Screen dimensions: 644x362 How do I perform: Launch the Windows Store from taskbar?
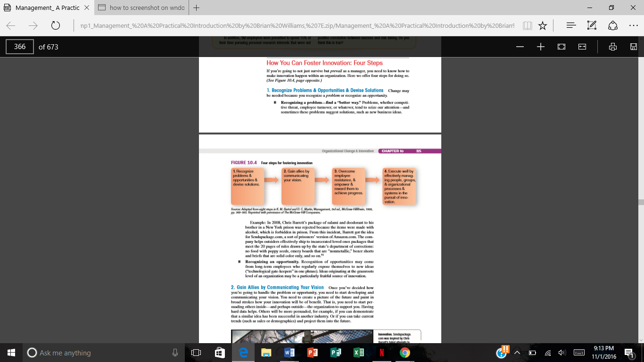[x=220, y=353]
